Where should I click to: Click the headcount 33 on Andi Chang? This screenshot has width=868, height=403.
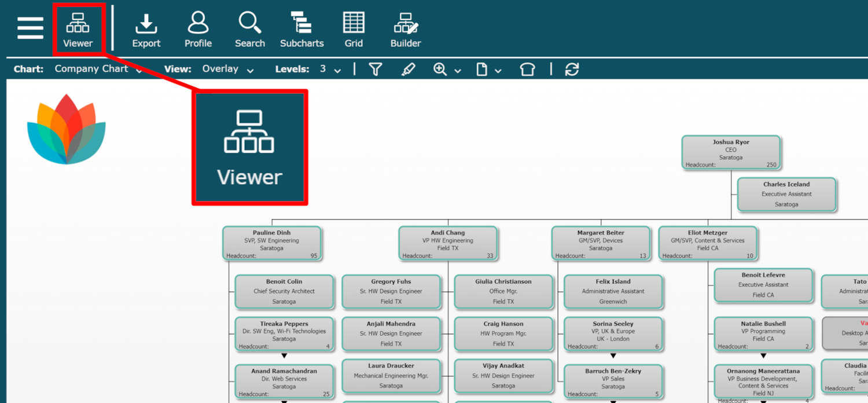490,256
